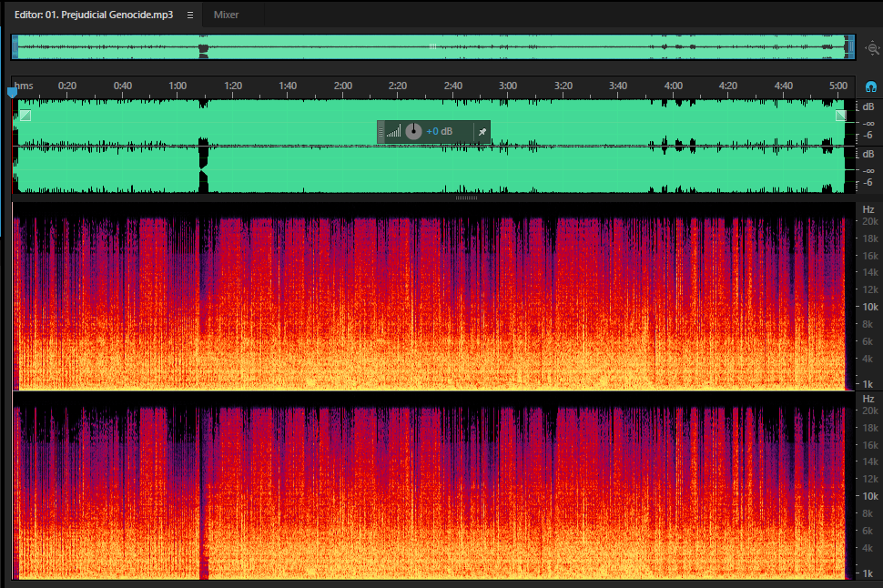Pin the volume HUD with the pushpin icon
883x588 pixels.
(x=482, y=132)
